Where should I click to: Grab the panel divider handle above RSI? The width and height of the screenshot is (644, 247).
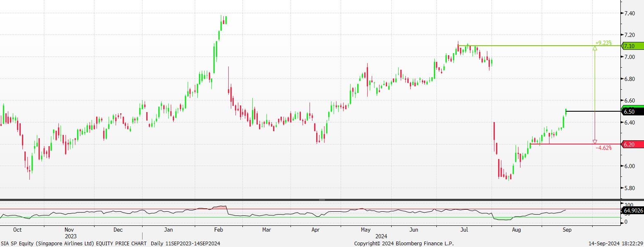pos(322,200)
